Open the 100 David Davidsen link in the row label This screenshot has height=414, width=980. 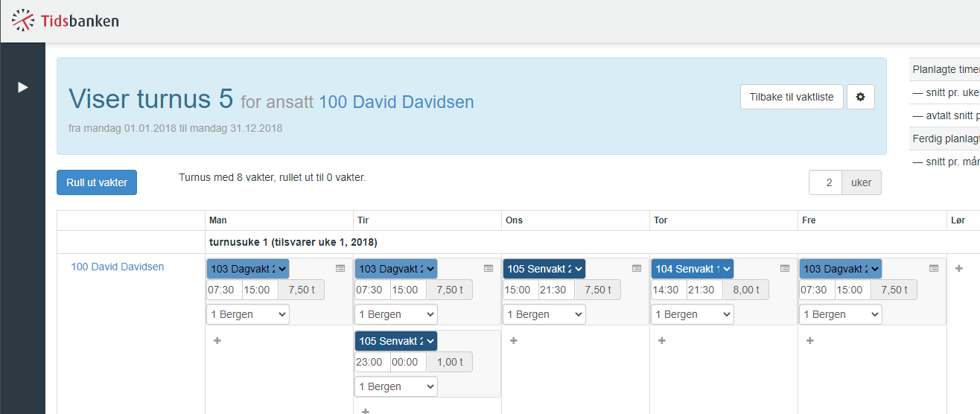118,267
